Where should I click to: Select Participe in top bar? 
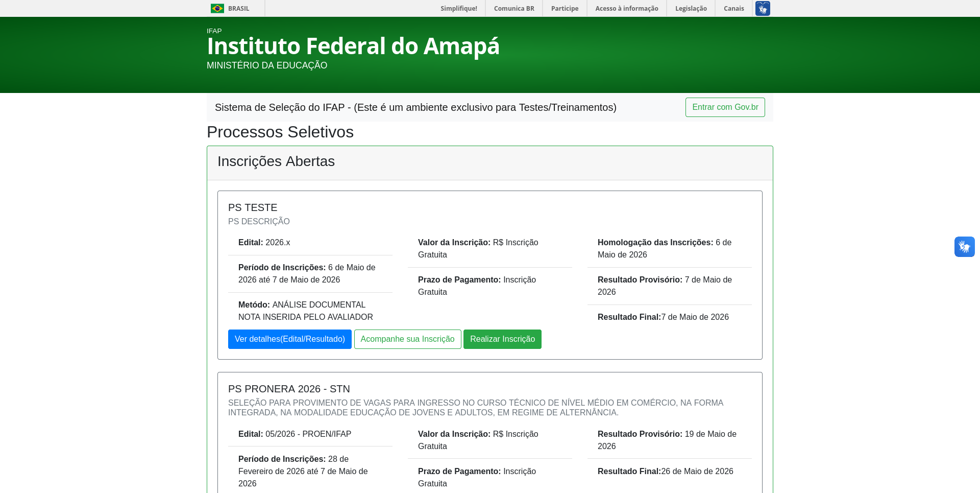(x=565, y=9)
